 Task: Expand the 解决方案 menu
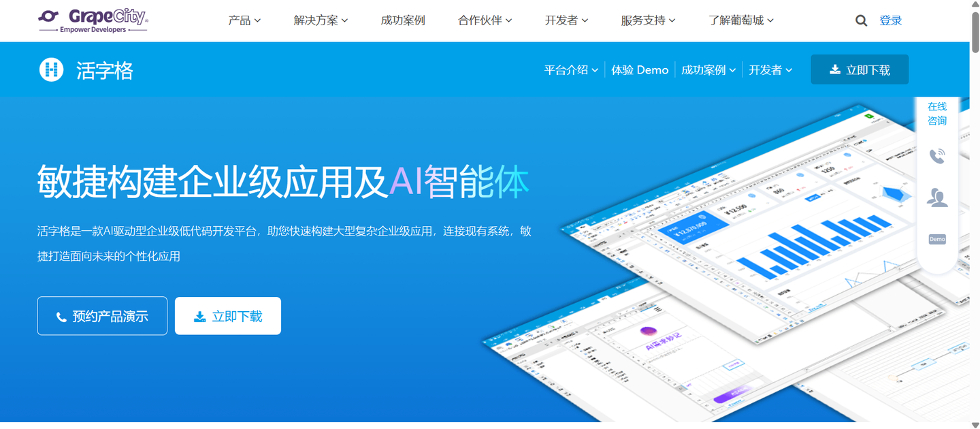[x=321, y=20]
